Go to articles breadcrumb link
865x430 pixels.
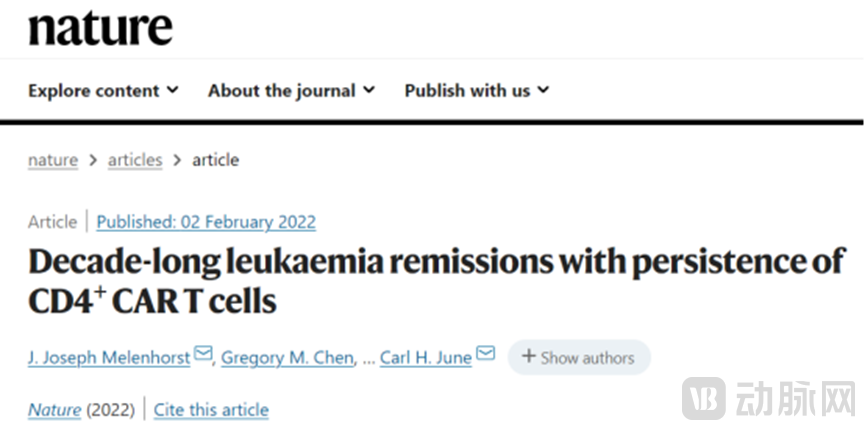[135, 160]
